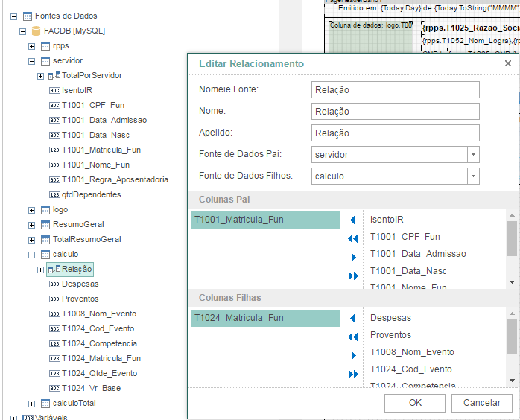
Task: Expand the rpps table node
Action: [x=31, y=46]
